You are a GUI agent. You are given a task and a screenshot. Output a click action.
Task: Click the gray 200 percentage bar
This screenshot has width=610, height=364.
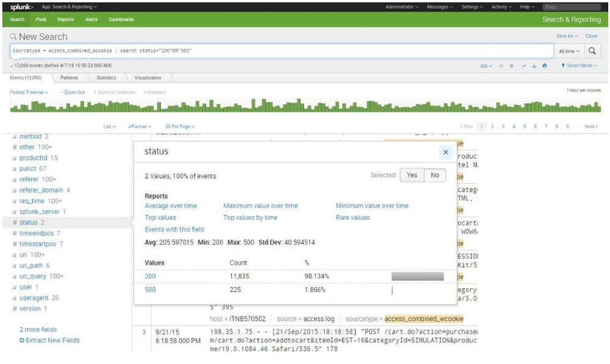[418, 277]
